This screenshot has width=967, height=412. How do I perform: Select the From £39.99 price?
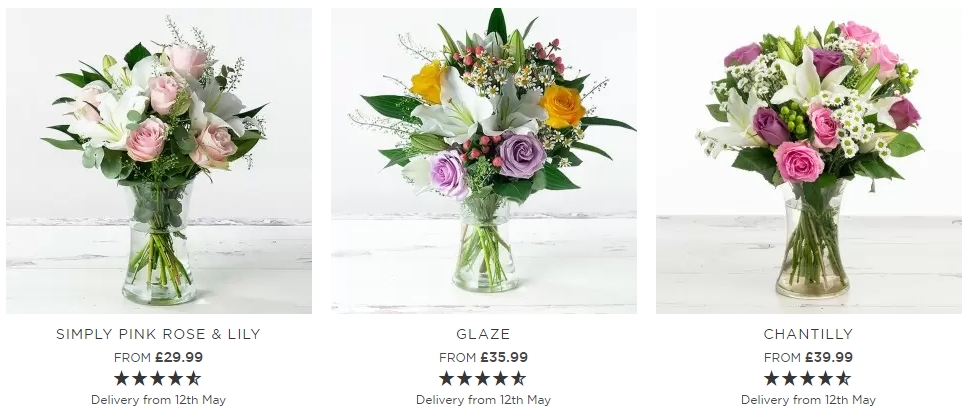tap(809, 357)
